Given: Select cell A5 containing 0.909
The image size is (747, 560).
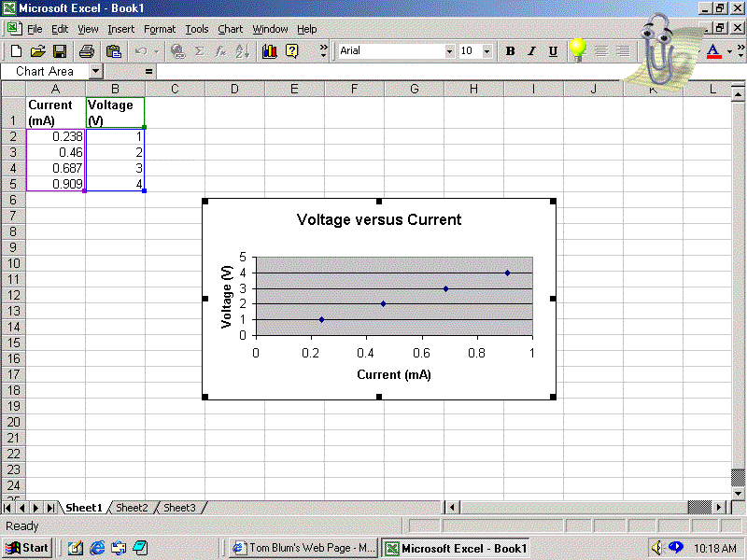Looking at the screenshot, I should tap(56, 184).
